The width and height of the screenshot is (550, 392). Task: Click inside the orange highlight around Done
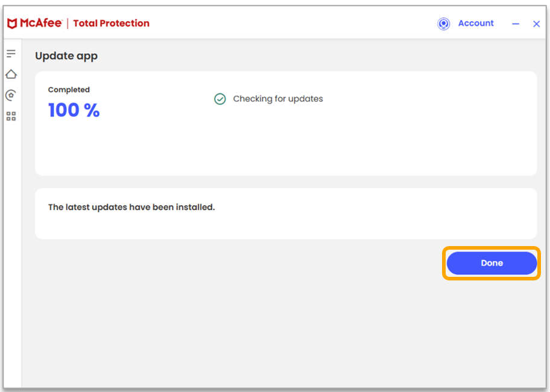(x=491, y=263)
